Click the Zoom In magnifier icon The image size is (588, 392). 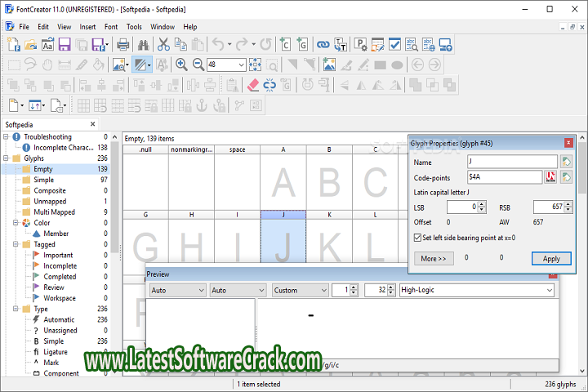pos(181,65)
